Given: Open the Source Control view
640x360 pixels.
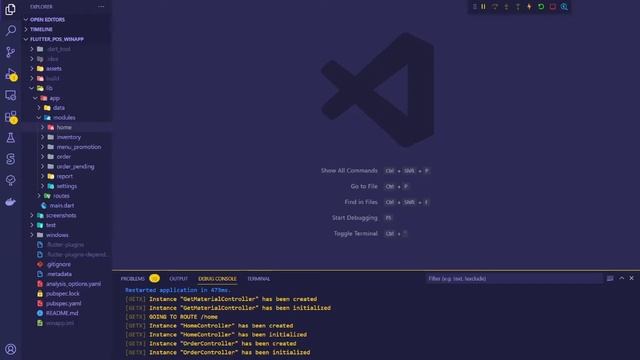Looking at the screenshot, I should click(x=11, y=52).
